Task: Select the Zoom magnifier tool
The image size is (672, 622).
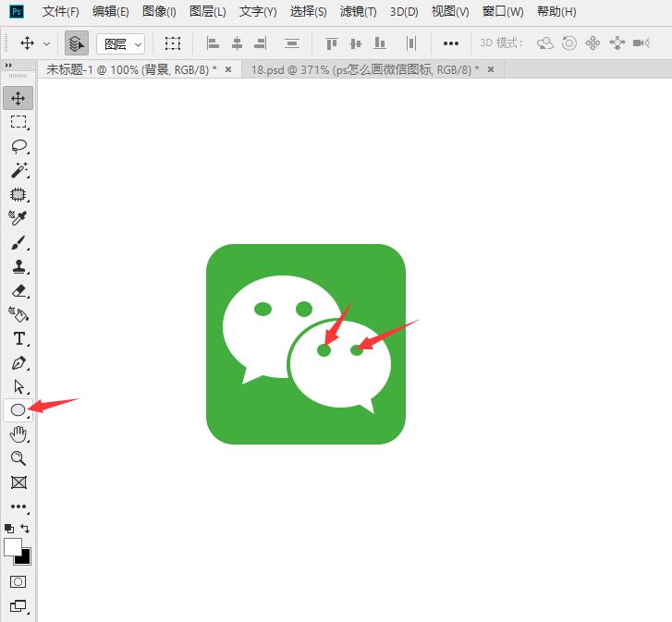Action: click(x=18, y=458)
